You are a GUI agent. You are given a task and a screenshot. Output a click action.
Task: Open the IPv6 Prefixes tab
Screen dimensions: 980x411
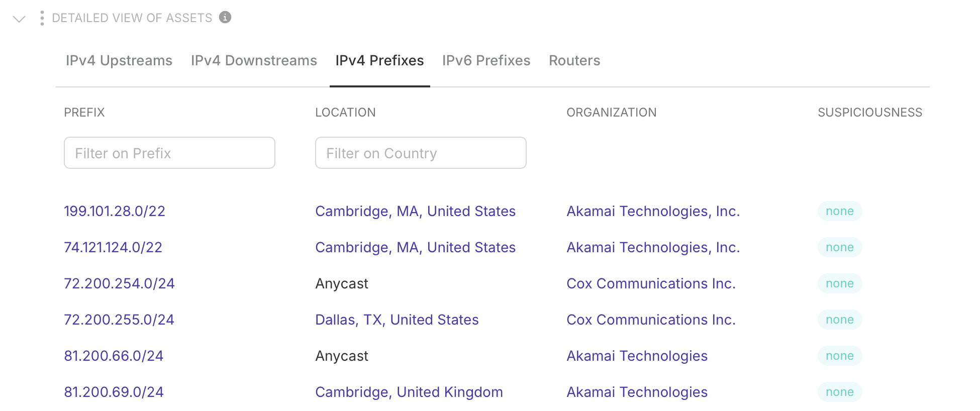(486, 61)
